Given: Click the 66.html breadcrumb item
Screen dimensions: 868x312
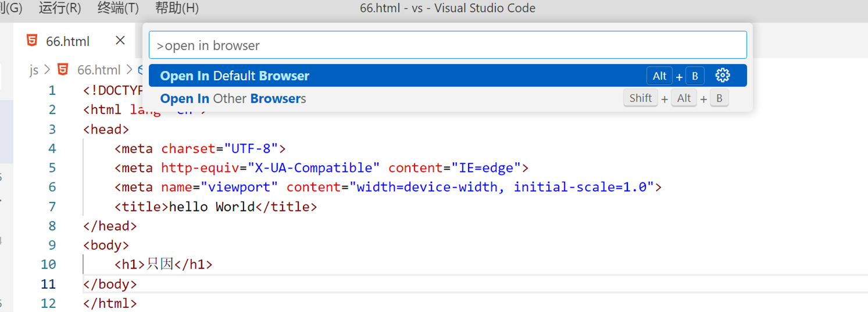Looking at the screenshot, I should [x=99, y=70].
